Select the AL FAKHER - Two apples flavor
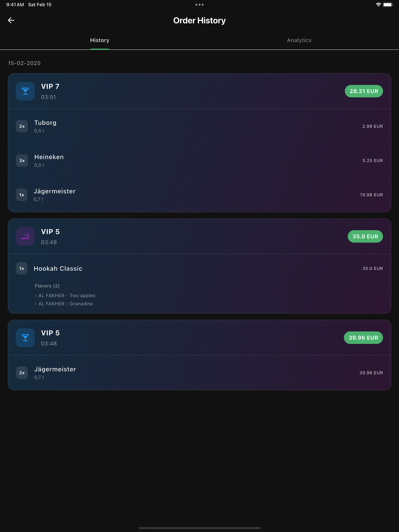The image size is (399, 532). (67, 296)
